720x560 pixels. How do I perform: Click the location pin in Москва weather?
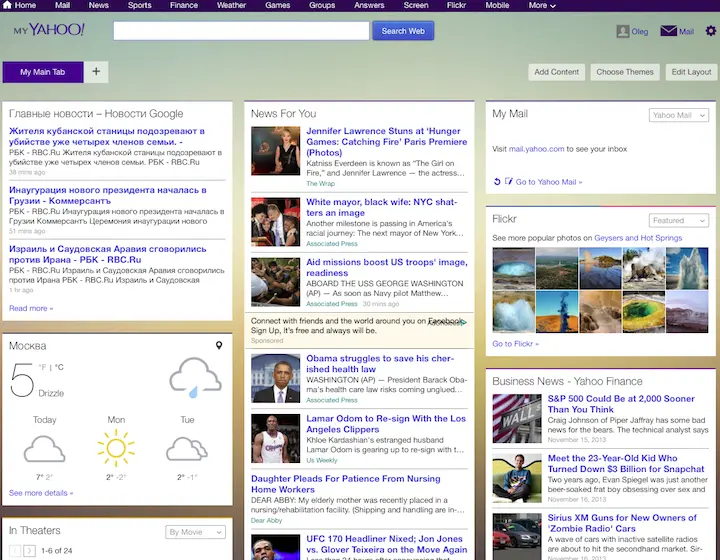219,345
